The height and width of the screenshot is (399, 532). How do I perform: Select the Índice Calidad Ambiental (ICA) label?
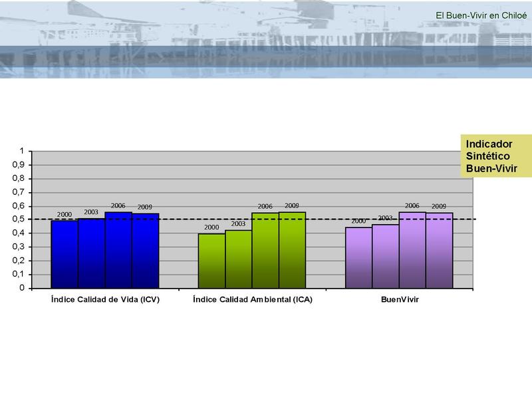[x=252, y=300]
